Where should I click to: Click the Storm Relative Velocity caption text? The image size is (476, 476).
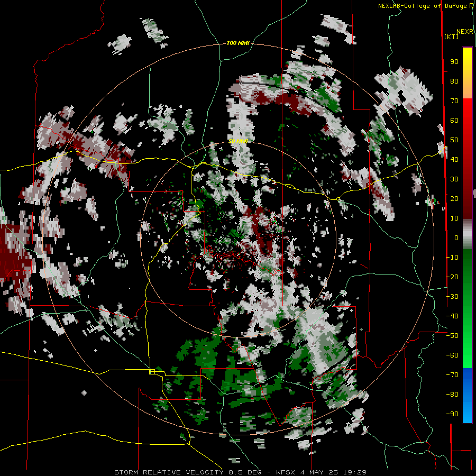coord(240,472)
